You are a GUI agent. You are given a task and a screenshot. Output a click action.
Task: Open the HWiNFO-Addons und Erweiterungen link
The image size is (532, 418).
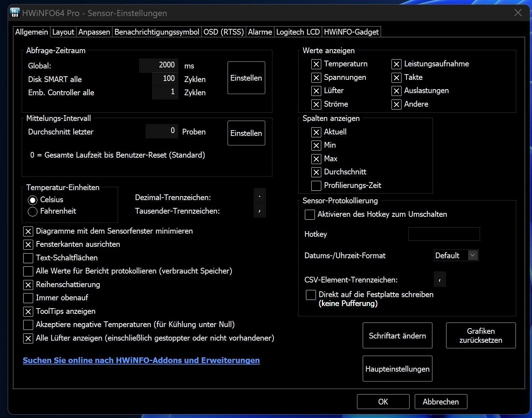(141, 360)
